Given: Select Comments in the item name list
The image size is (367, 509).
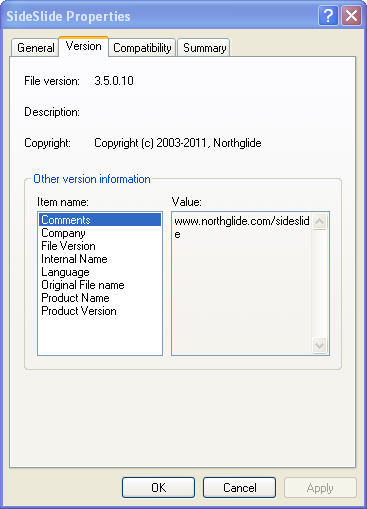Looking at the screenshot, I should click(x=100, y=220).
